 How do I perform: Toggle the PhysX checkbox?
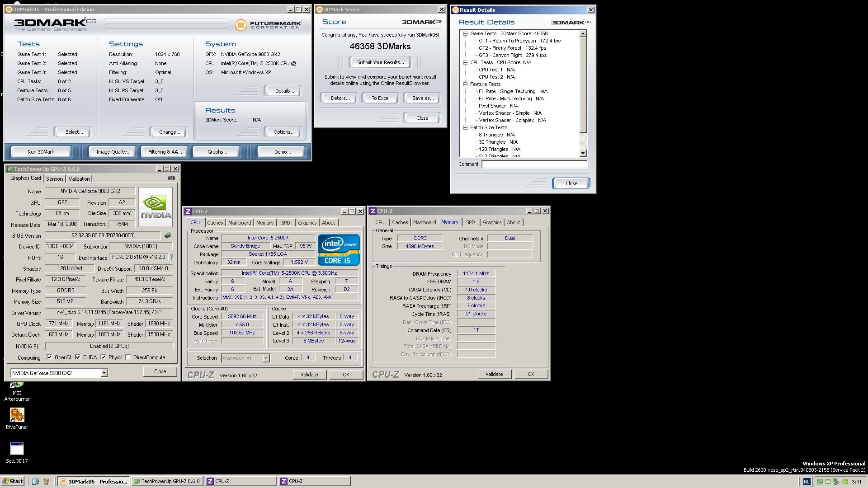103,357
